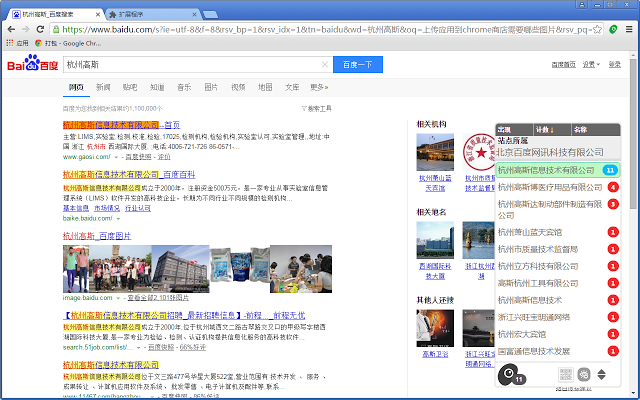Click the 百度一下 search button
Viewport: 640px width, 400px height.
click(358, 64)
